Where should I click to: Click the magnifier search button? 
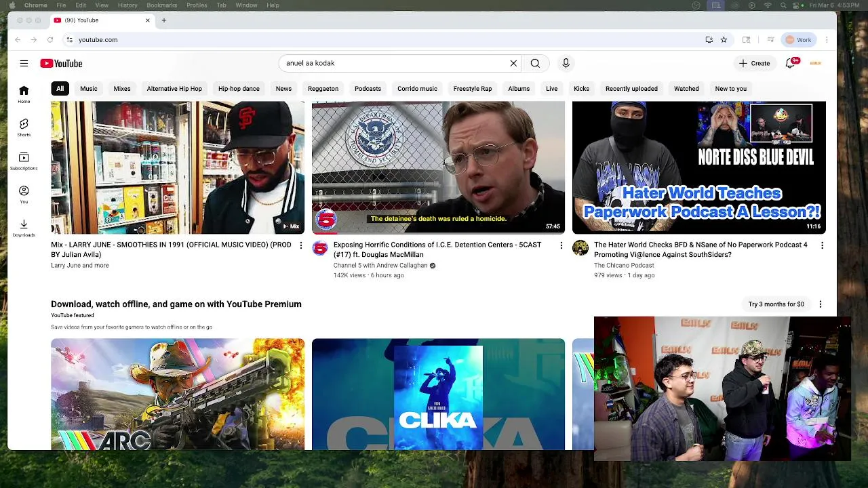pyautogui.click(x=535, y=63)
